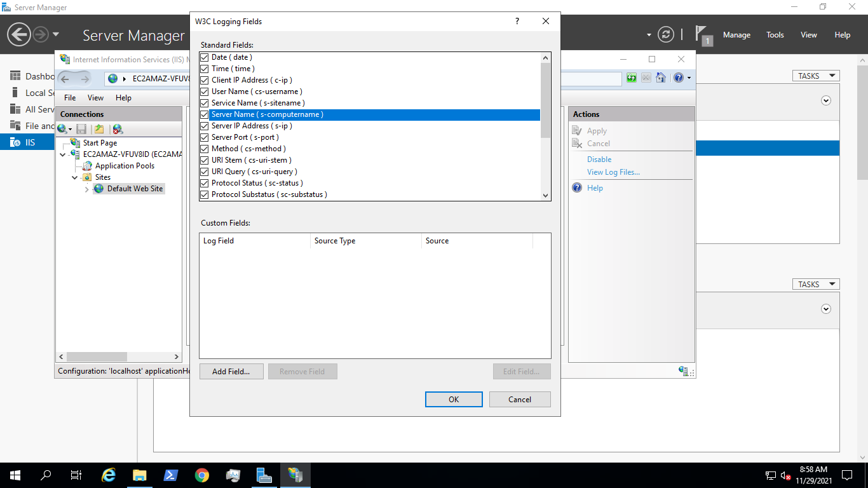Open the Tools menu in Server Manager
This screenshot has height=488, width=868.
click(x=775, y=35)
